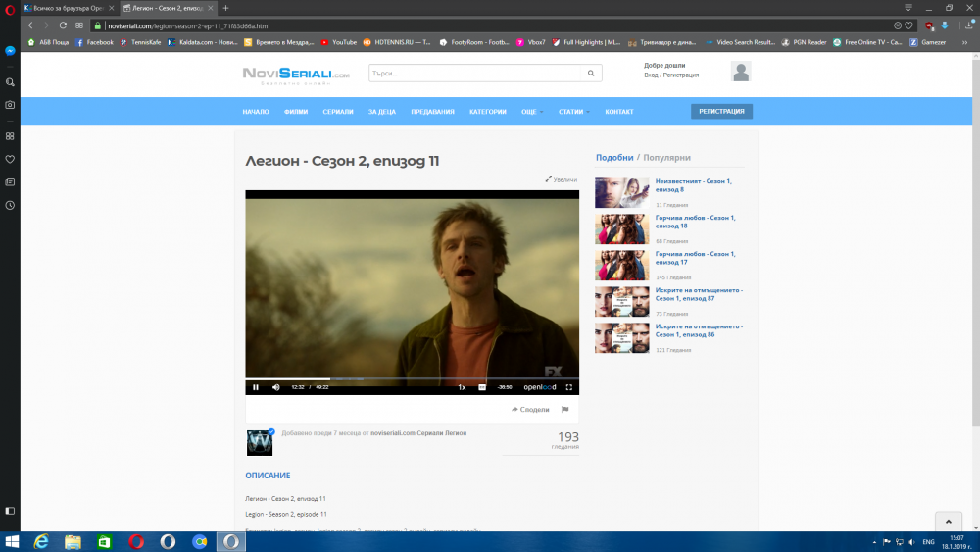Click the blue download-arrow extension icon
This screenshot has width=980, height=552.
[945, 25]
